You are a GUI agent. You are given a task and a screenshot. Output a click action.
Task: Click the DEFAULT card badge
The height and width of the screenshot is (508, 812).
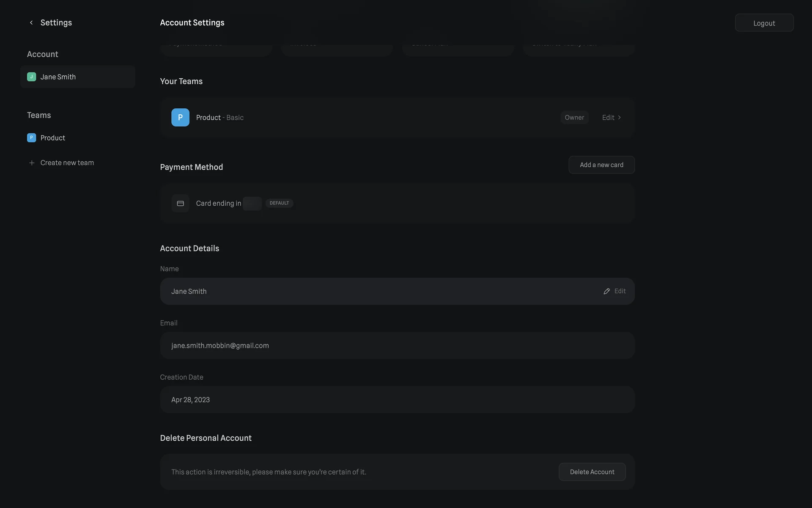point(279,203)
